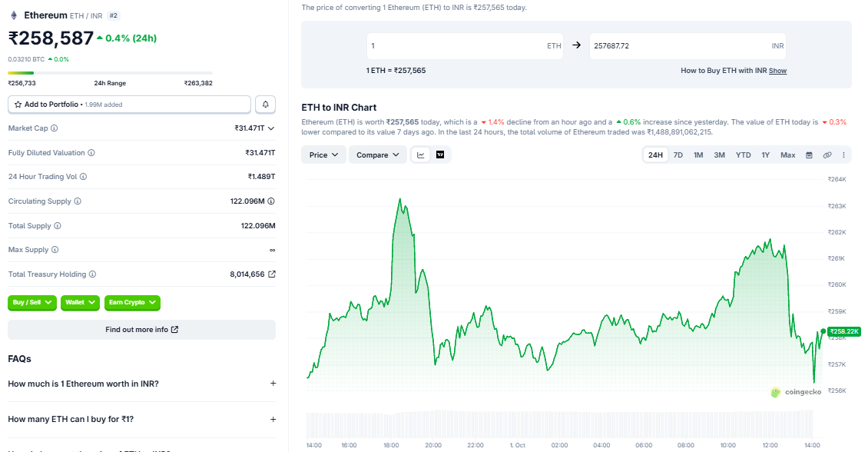Click the ETH to INR conversion arrow
This screenshot has width=868, height=452.
576,45
